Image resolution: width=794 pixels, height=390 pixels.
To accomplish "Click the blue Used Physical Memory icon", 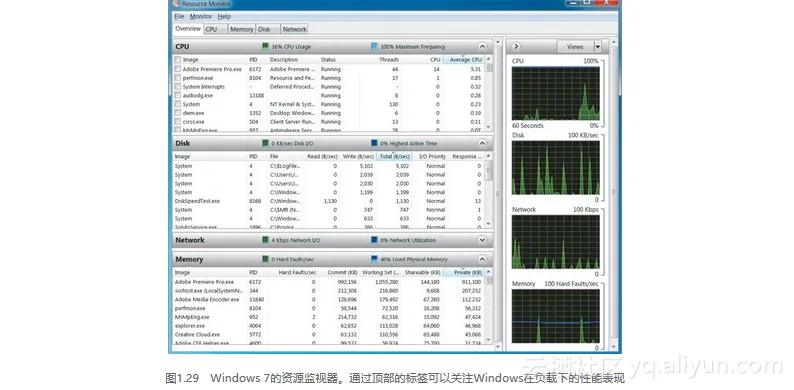I will [x=374, y=259].
